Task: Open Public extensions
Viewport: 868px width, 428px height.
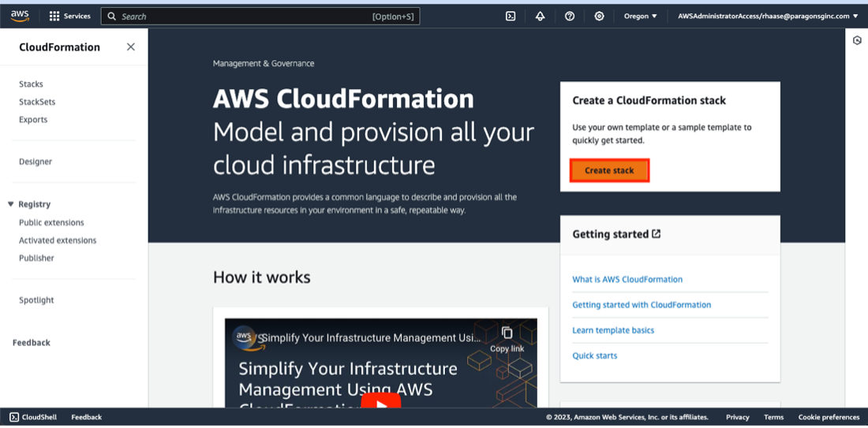Action: point(51,222)
